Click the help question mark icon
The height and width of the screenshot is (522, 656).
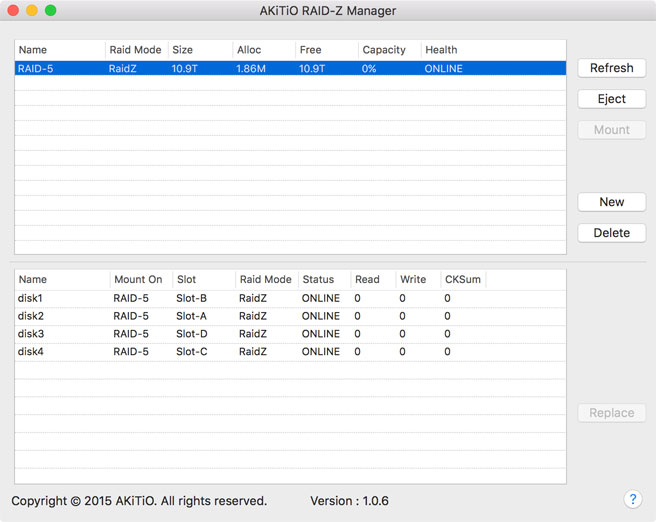click(x=632, y=499)
